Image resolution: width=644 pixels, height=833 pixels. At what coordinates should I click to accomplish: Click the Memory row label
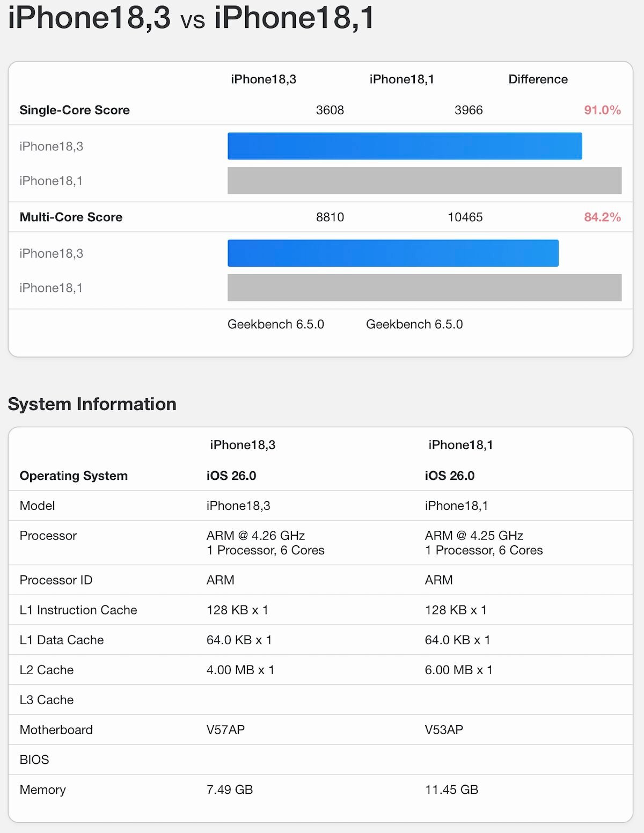point(42,790)
